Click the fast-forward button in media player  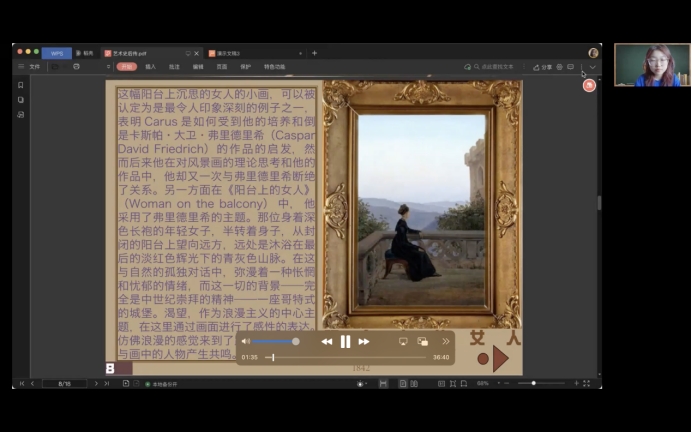tap(364, 342)
